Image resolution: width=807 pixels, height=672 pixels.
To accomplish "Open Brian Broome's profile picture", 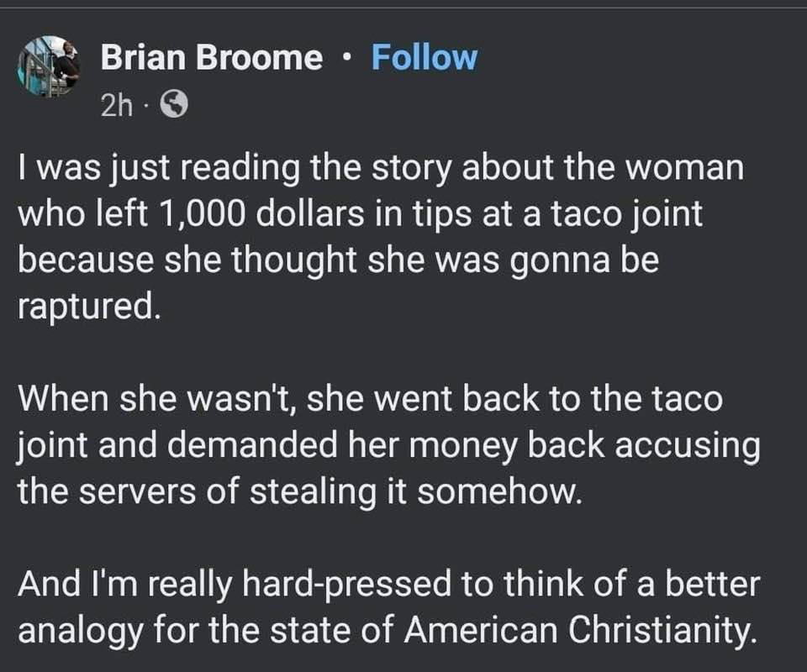I will coord(48,67).
